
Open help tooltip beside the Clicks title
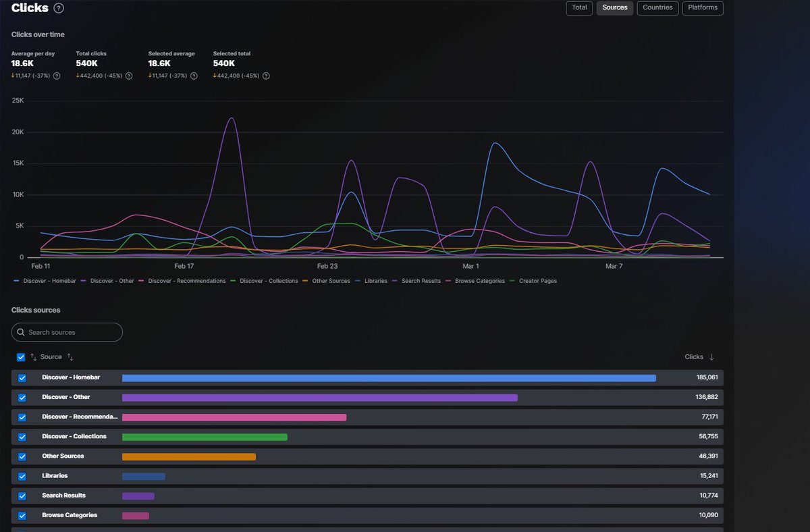coord(58,8)
